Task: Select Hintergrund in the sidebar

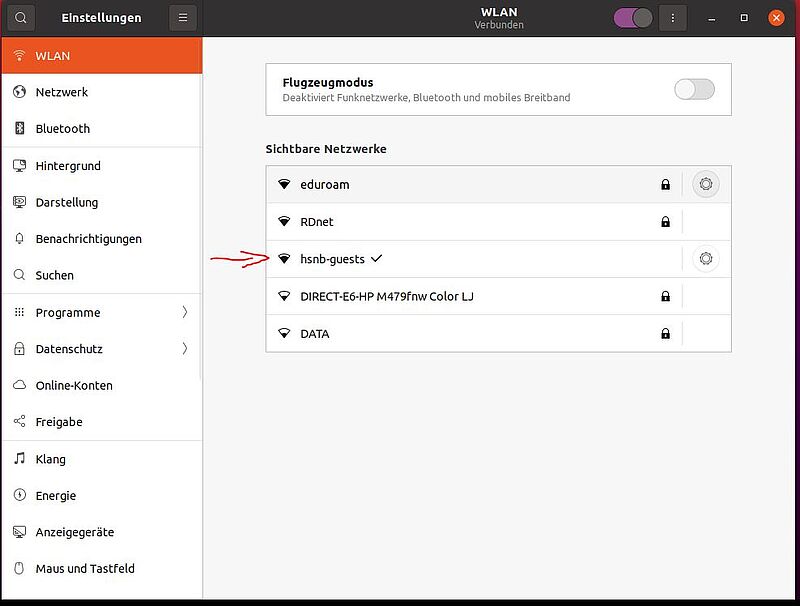Action: tap(102, 166)
